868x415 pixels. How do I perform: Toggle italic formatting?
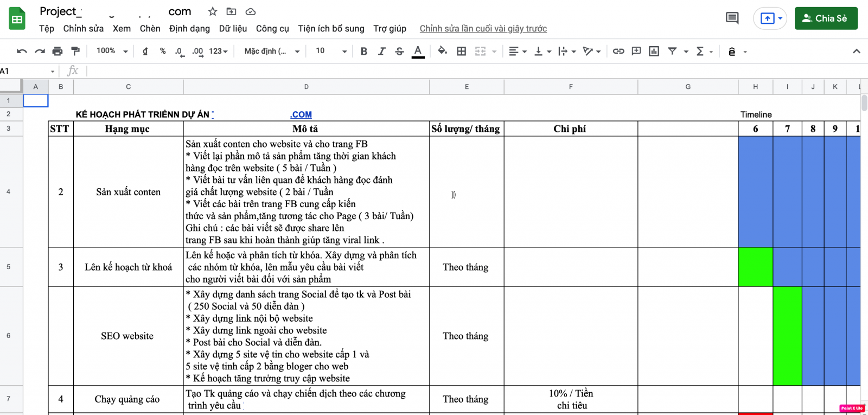pyautogui.click(x=381, y=51)
